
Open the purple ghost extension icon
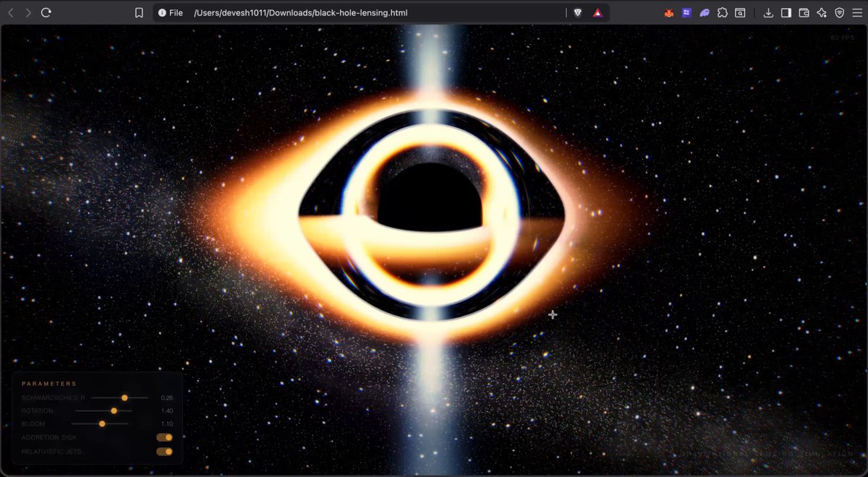(x=705, y=12)
